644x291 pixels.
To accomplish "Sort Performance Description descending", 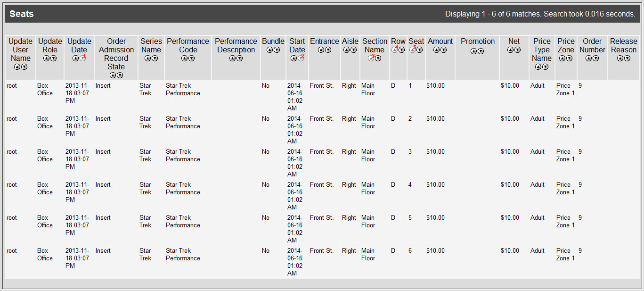I will coord(240,58).
